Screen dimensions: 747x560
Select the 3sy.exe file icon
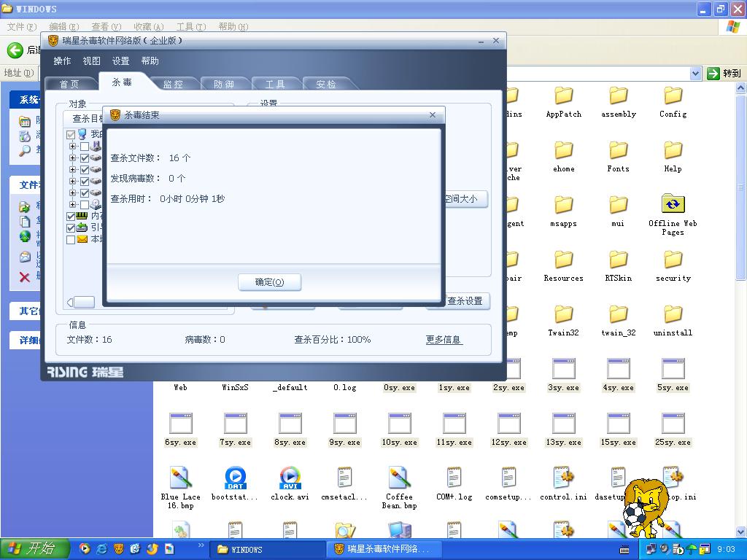pos(564,368)
